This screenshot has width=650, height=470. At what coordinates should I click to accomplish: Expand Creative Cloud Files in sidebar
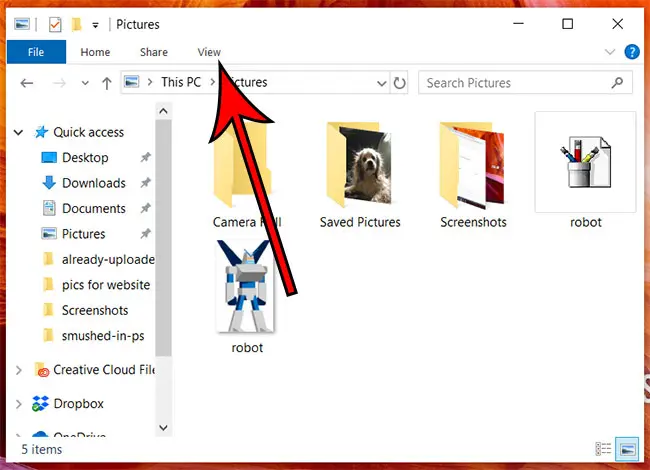(19, 370)
